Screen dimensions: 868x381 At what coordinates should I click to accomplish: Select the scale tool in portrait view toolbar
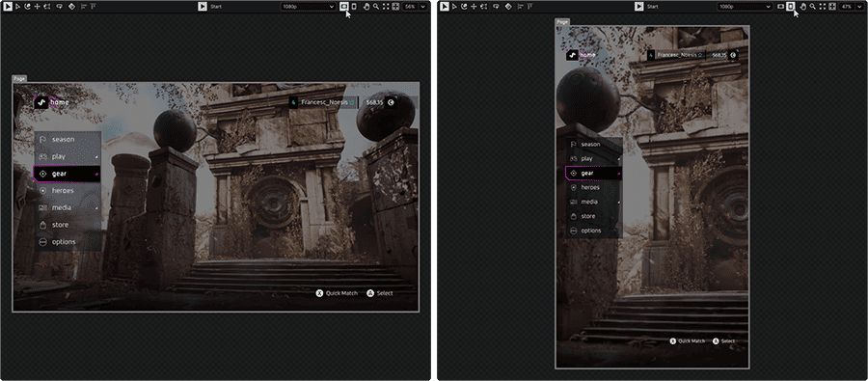pyautogui.click(x=484, y=6)
